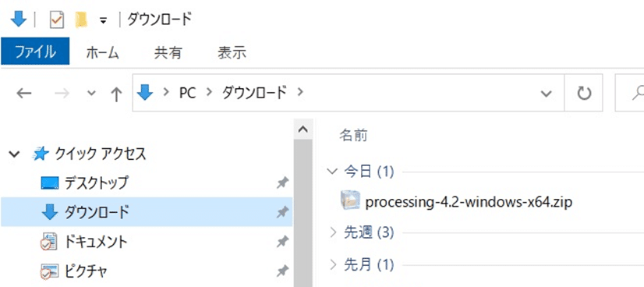The image size is (644, 287).
Task: Click the Properties checkmark icon in title bar
Action: [57, 19]
